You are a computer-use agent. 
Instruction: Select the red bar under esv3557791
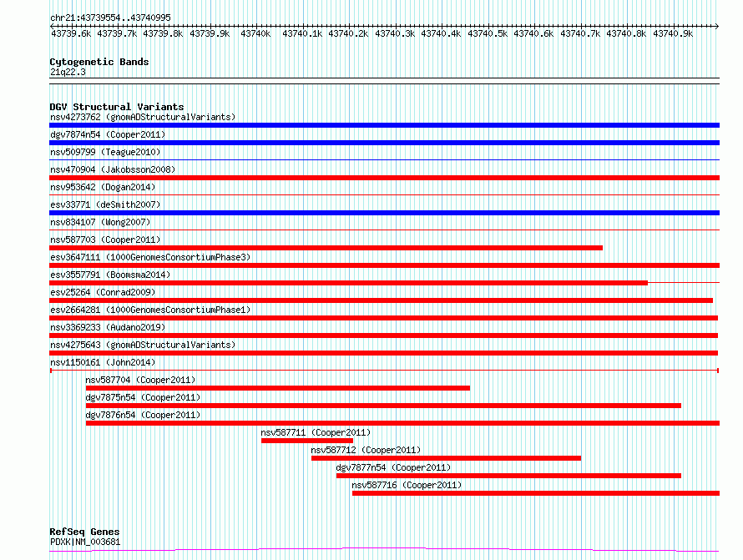coord(348,283)
